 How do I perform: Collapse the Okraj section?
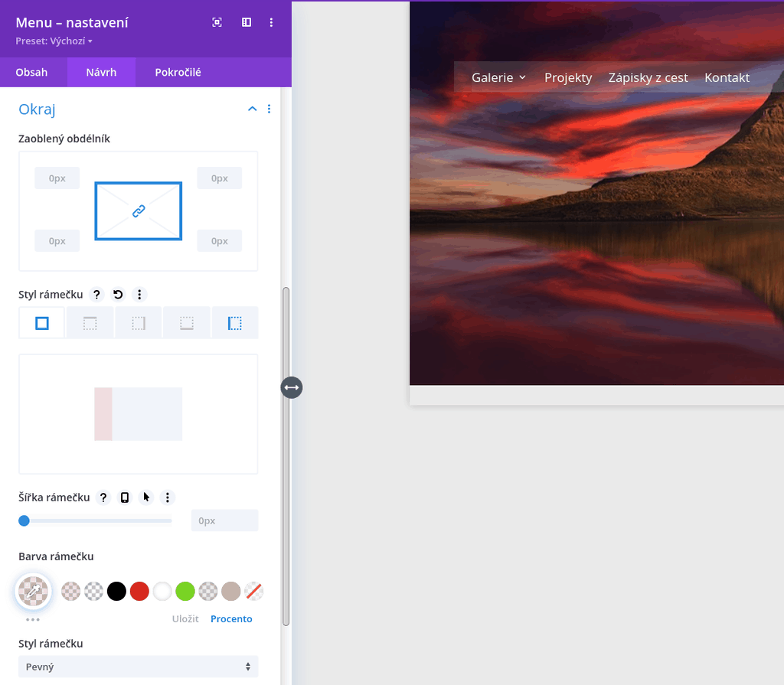coord(253,109)
